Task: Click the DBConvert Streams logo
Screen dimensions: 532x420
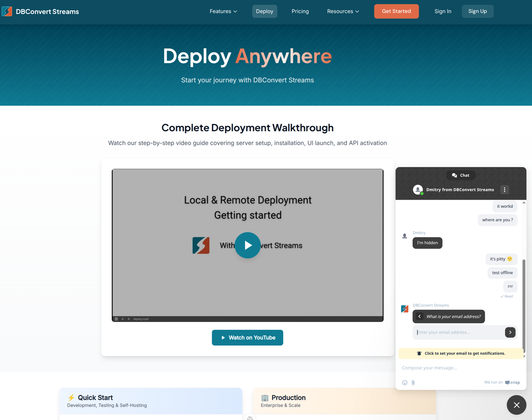Action: [x=41, y=11]
